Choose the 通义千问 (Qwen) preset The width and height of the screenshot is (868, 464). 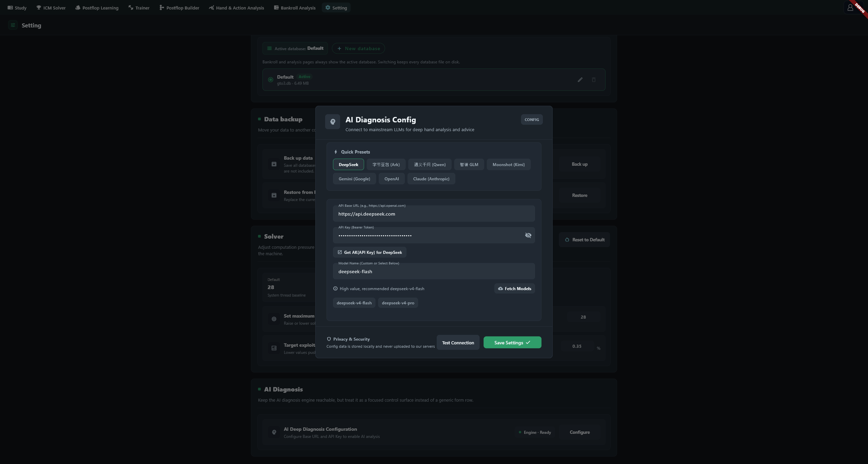pos(430,164)
